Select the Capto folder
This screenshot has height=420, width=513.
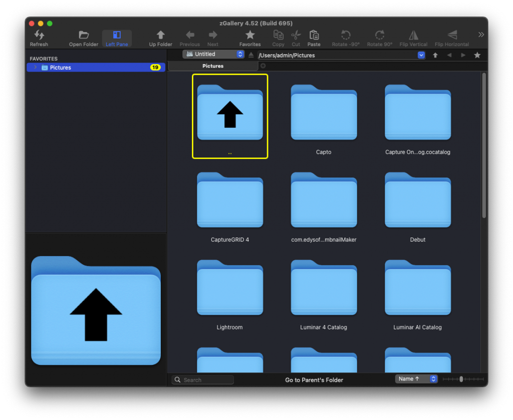coord(324,112)
